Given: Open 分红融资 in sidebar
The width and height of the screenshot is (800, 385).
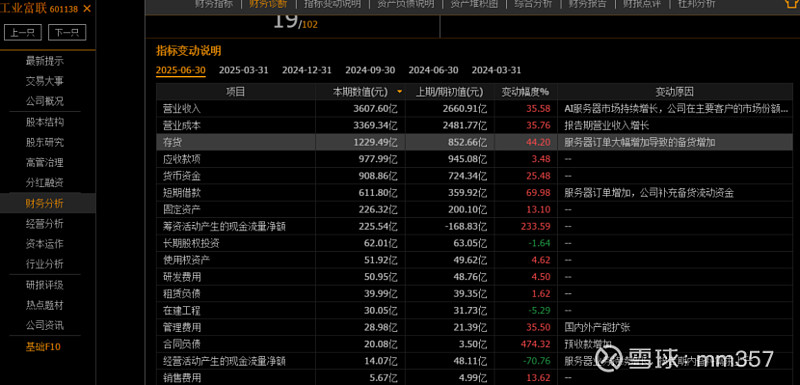Looking at the screenshot, I should click(x=45, y=183).
